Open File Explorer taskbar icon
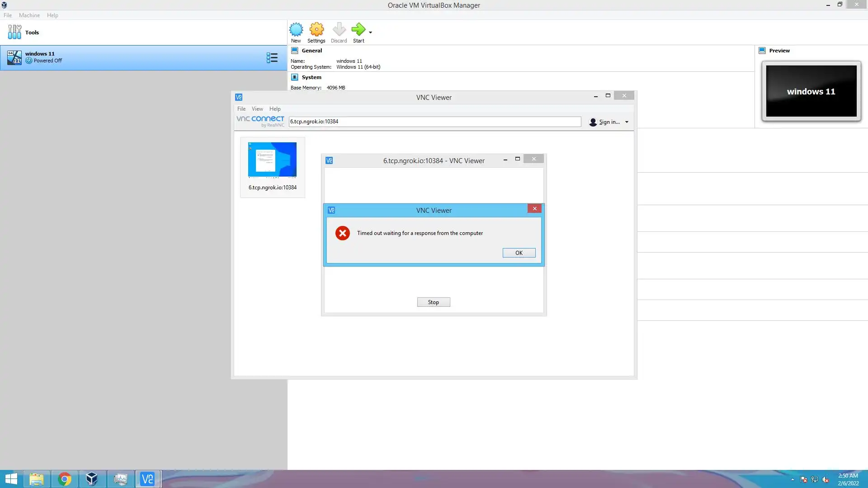This screenshot has width=868, height=488. pos(37,479)
